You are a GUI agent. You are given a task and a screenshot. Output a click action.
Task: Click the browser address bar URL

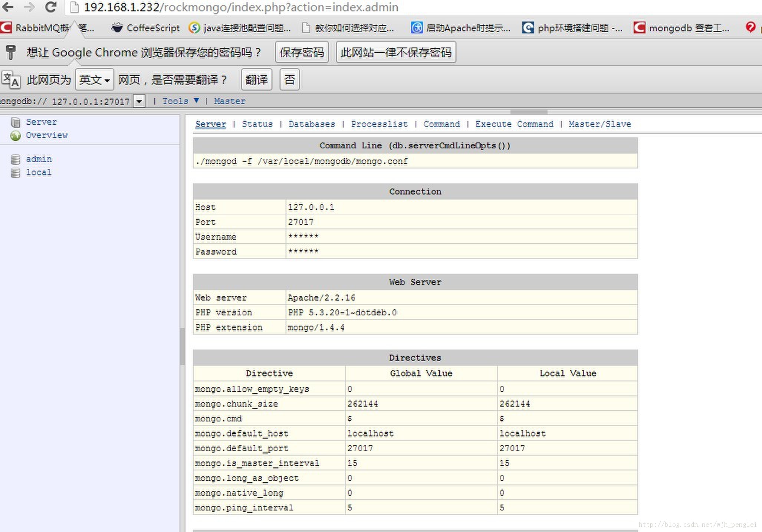coord(241,7)
